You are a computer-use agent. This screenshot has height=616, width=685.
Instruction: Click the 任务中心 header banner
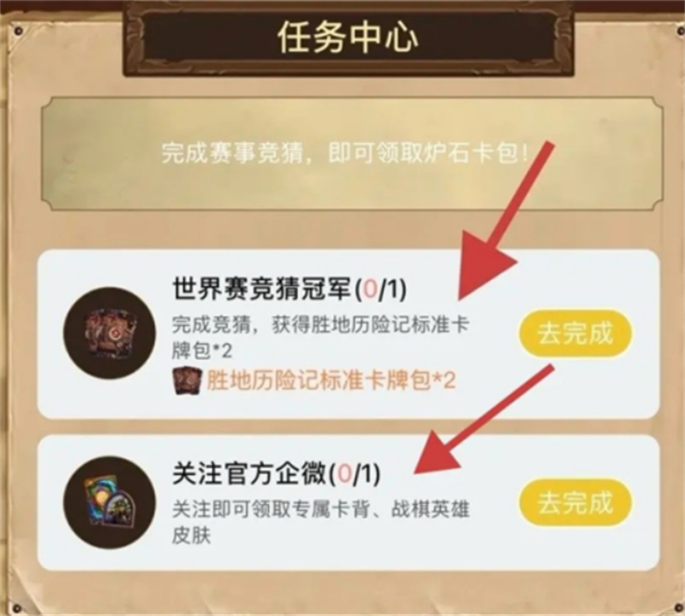(x=348, y=38)
